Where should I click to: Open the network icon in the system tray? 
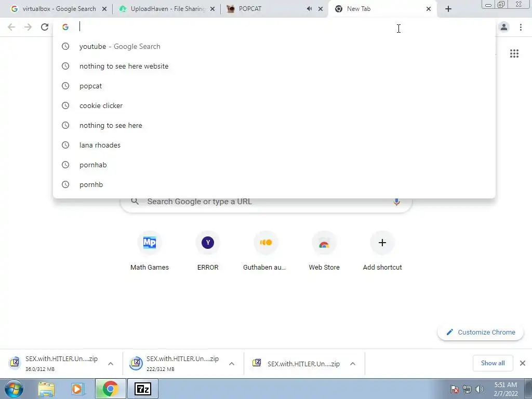coord(467,389)
